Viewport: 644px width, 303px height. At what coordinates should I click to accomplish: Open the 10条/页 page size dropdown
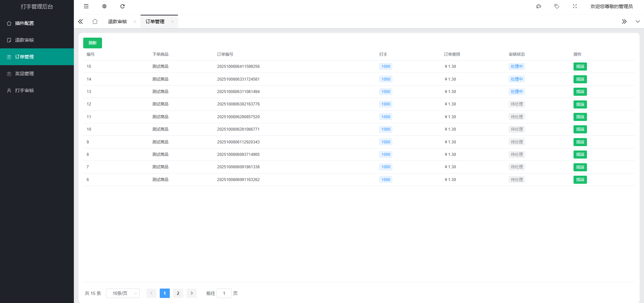click(x=123, y=293)
